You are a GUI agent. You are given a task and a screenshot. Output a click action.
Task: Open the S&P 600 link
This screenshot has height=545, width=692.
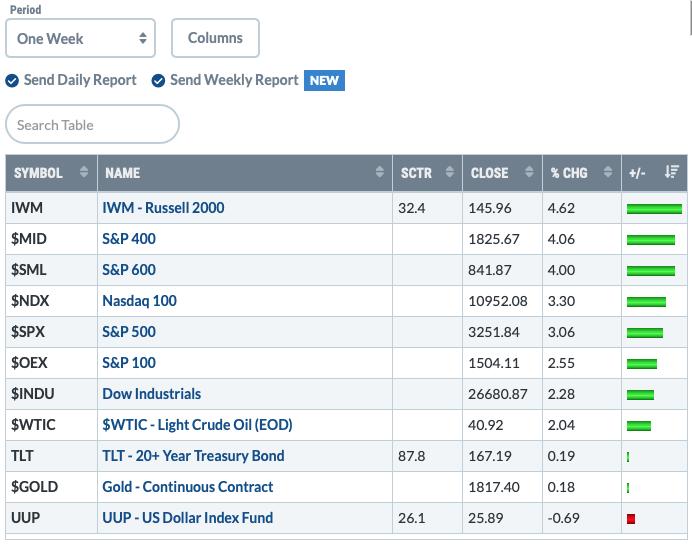[129, 270]
